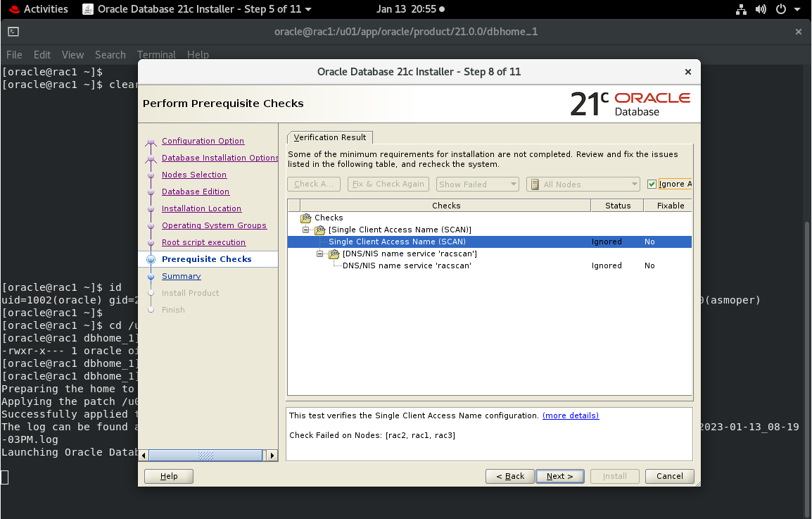812x519 pixels.
Task: Click the Summary step bullet icon
Action: [x=151, y=276]
